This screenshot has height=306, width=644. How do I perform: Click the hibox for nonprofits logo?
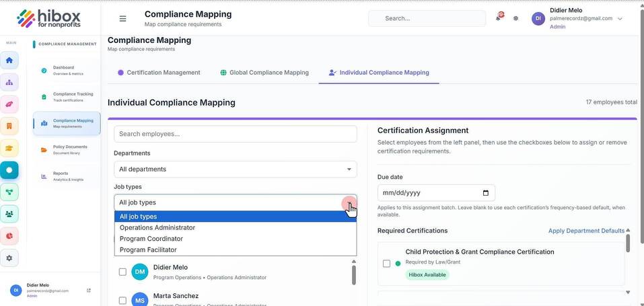(48, 18)
